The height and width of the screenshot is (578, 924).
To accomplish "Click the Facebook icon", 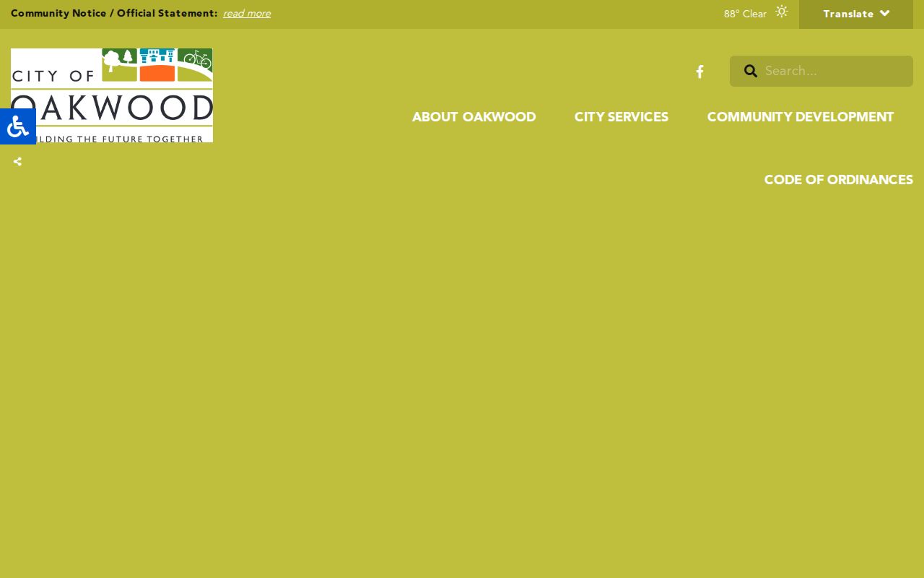I will (699, 72).
